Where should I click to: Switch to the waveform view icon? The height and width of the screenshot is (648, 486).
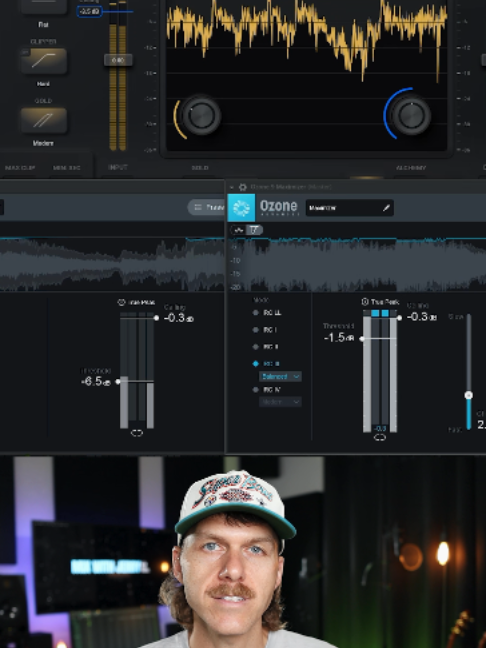click(x=239, y=230)
